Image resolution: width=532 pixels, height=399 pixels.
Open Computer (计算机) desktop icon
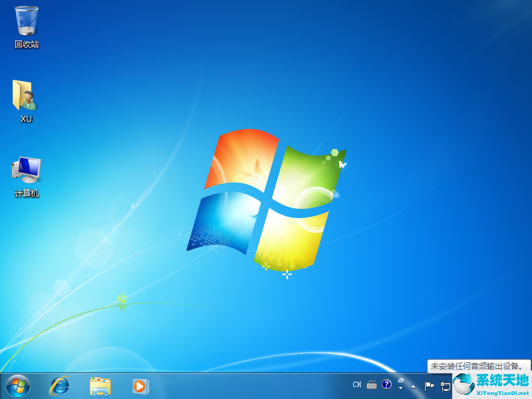coord(25,170)
